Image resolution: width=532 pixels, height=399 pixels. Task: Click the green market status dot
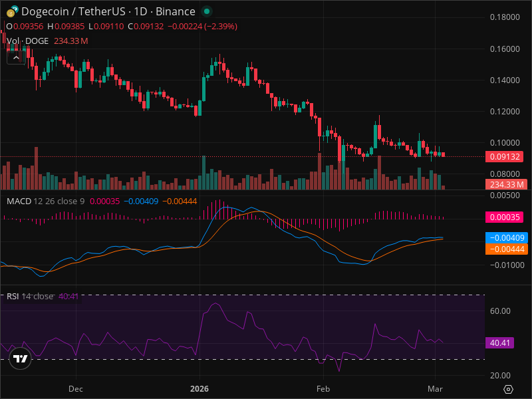point(207,11)
